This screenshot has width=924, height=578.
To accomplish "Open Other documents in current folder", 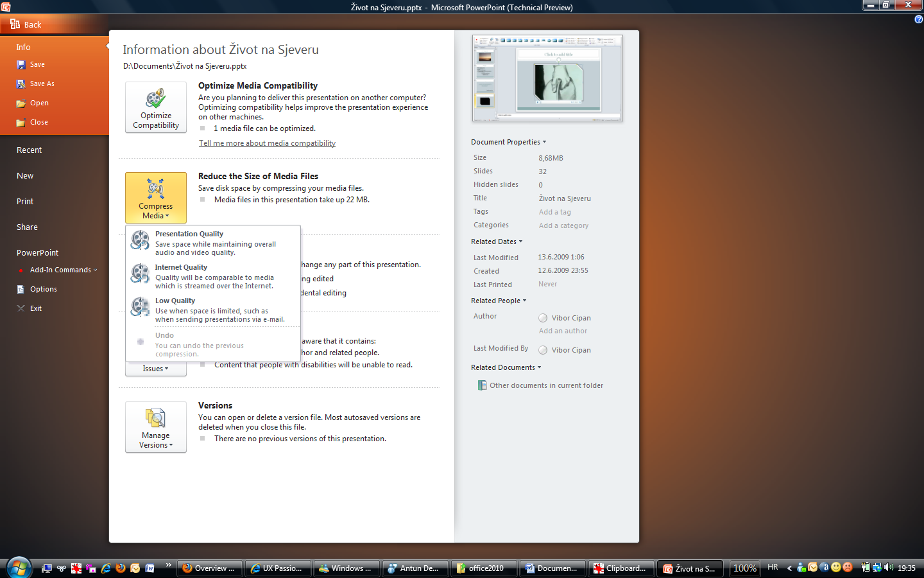I will pyautogui.click(x=540, y=385).
